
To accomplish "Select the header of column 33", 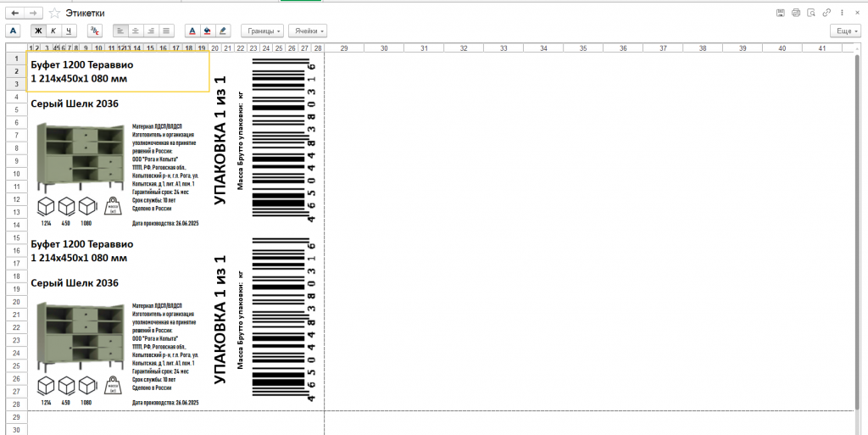I will point(504,48).
